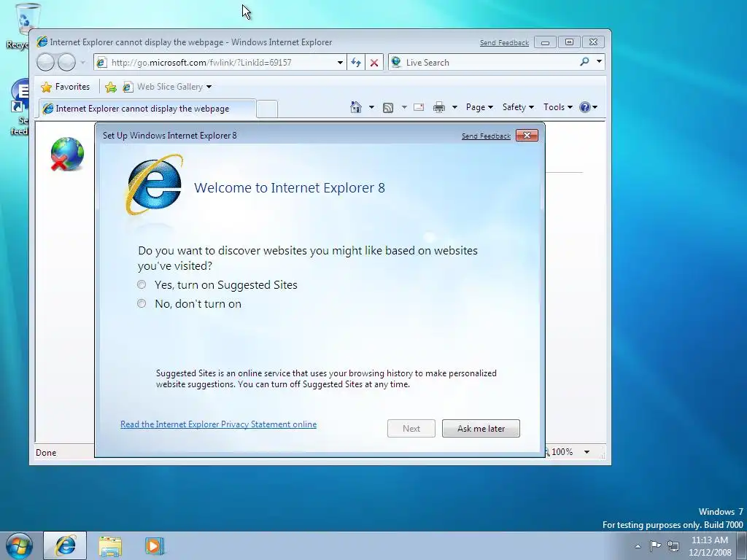747x560 pixels.
Task: Click the "Ask me later" button
Action: pos(481,429)
